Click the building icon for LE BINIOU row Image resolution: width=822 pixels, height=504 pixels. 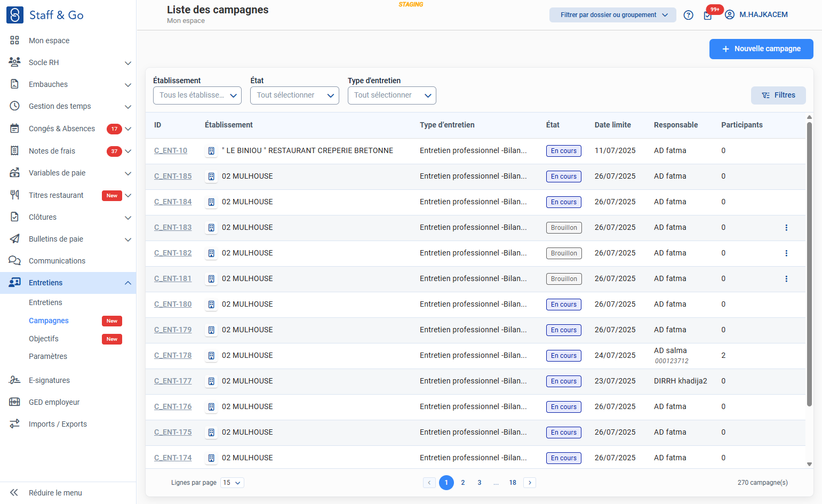211,151
